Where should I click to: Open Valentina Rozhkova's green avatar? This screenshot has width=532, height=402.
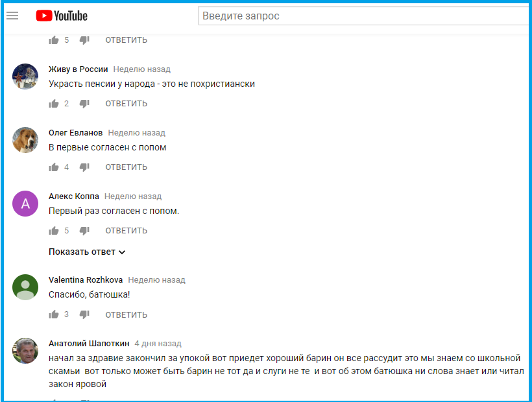(25, 287)
